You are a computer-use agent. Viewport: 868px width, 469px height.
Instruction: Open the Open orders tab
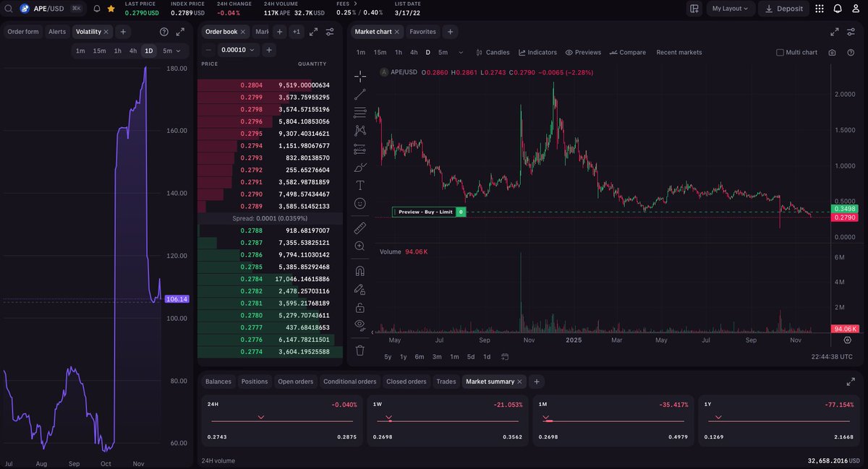(296, 382)
